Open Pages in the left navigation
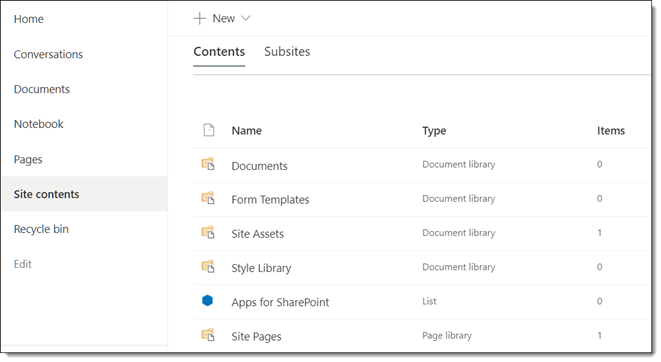661x362 pixels. tap(28, 160)
